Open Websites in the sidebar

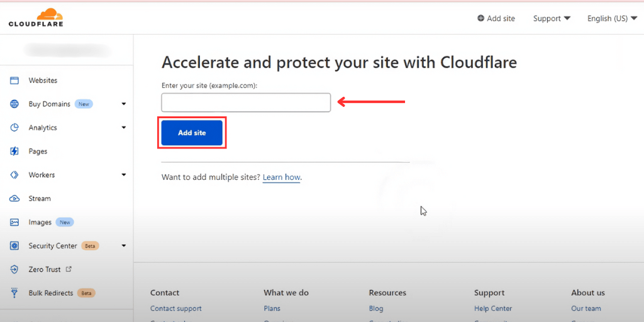43,80
